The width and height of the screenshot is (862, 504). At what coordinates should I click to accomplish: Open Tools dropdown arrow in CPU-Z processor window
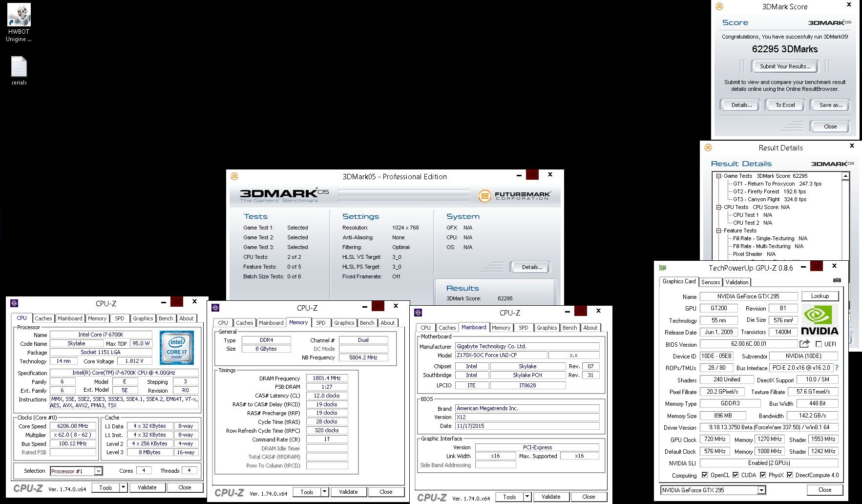[x=124, y=487]
